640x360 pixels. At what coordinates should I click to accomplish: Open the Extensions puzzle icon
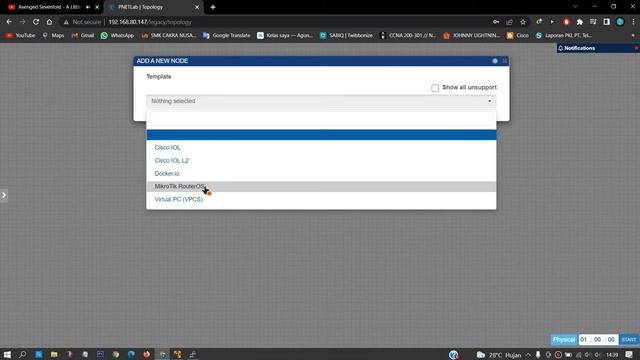[x=580, y=22]
